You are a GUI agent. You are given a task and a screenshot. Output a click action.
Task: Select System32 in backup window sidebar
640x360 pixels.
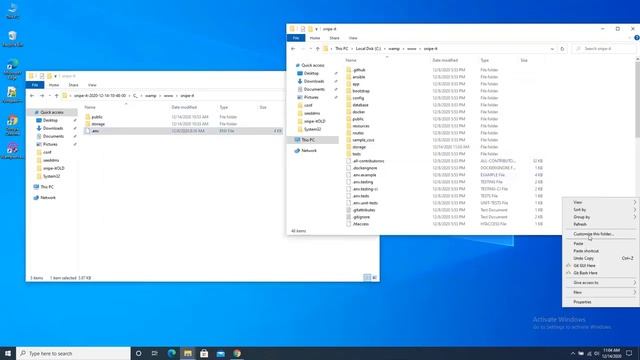[52, 176]
